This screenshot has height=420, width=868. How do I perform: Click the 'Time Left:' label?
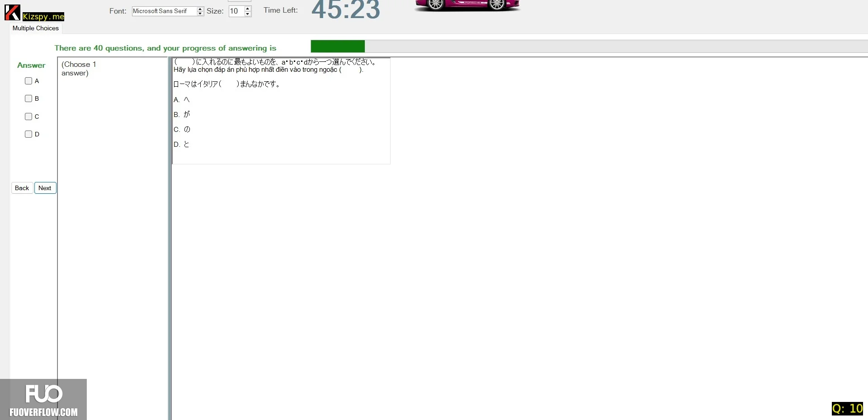(x=281, y=10)
